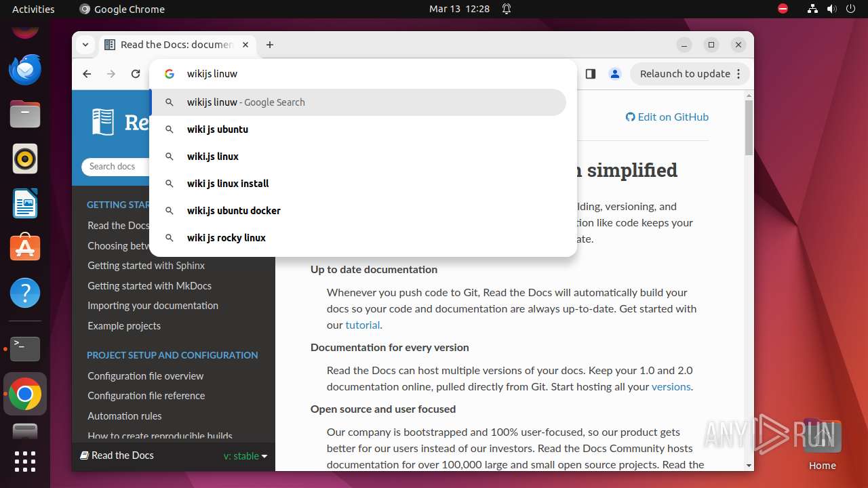Choose 'wiki.js linux' suggestion
This screenshot has width=868, height=488.
(x=359, y=157)
